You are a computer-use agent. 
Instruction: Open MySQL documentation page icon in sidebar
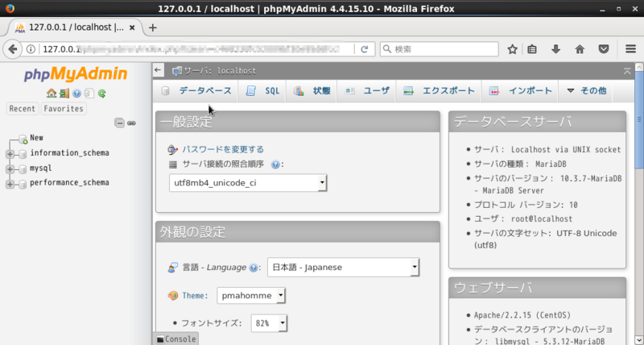pyautogui.click(x=89, y=94)
